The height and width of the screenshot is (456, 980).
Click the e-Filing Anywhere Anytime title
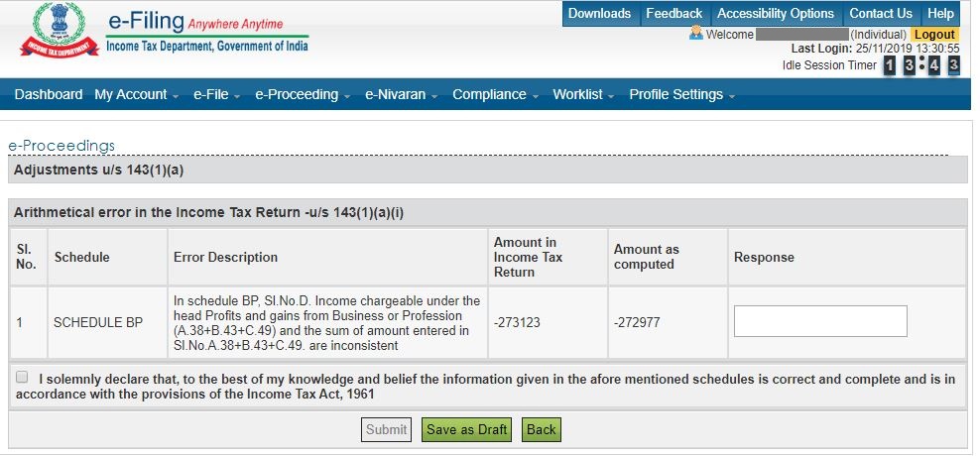point(195,22)
